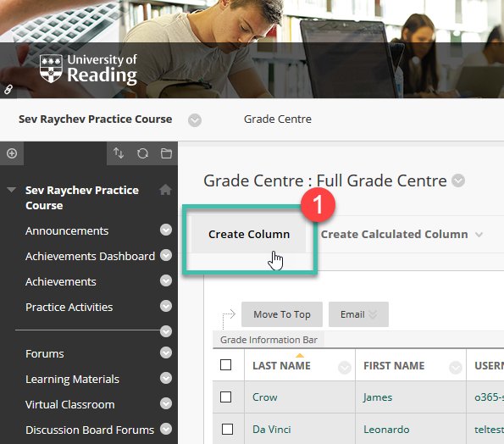Click the home icon beside course title
504x444 pixels.
[x=165, y=190]
